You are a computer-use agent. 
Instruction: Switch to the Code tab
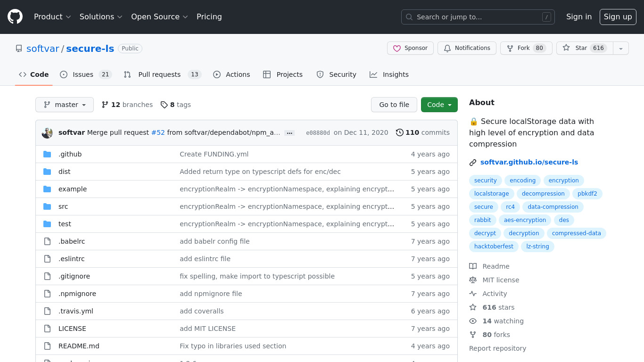pyautogui.click(x=34, y=74)
